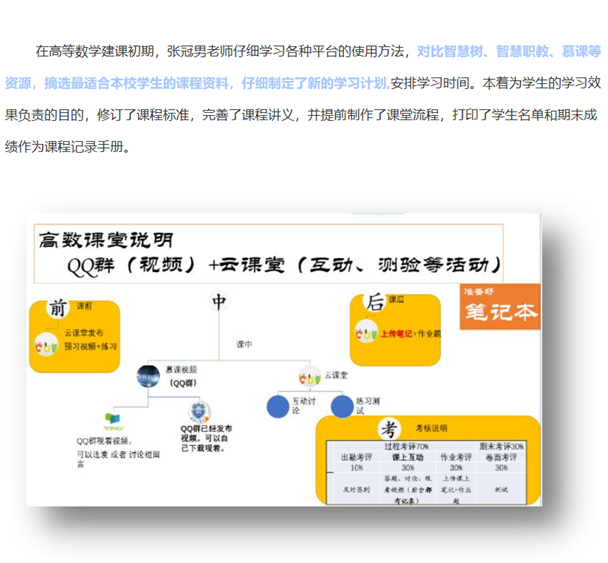608x563 pixels.
Task: Click the blue circle beside 练习测试
Action: click(342, 406)
